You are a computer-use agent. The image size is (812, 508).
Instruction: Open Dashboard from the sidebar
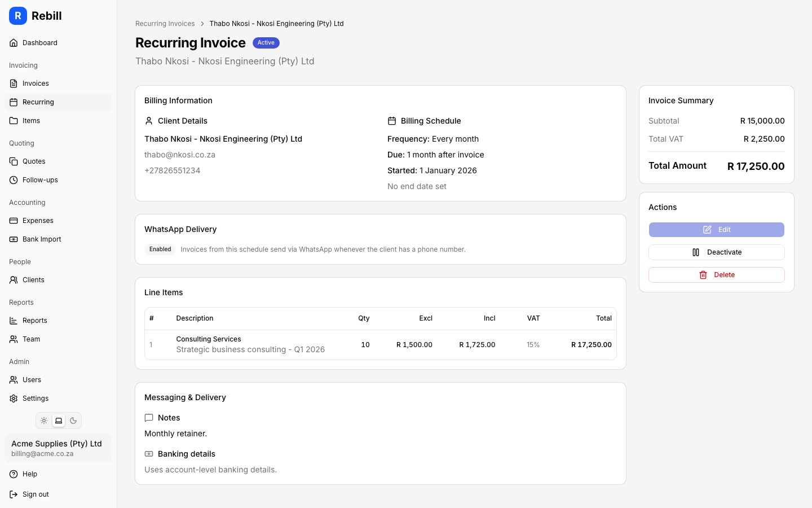tap(59, 43)
